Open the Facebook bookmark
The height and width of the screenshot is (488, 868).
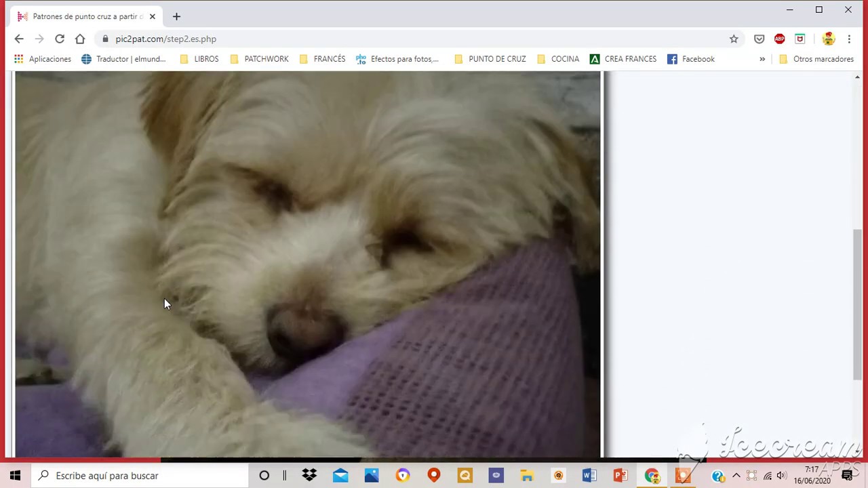point(691,59)
